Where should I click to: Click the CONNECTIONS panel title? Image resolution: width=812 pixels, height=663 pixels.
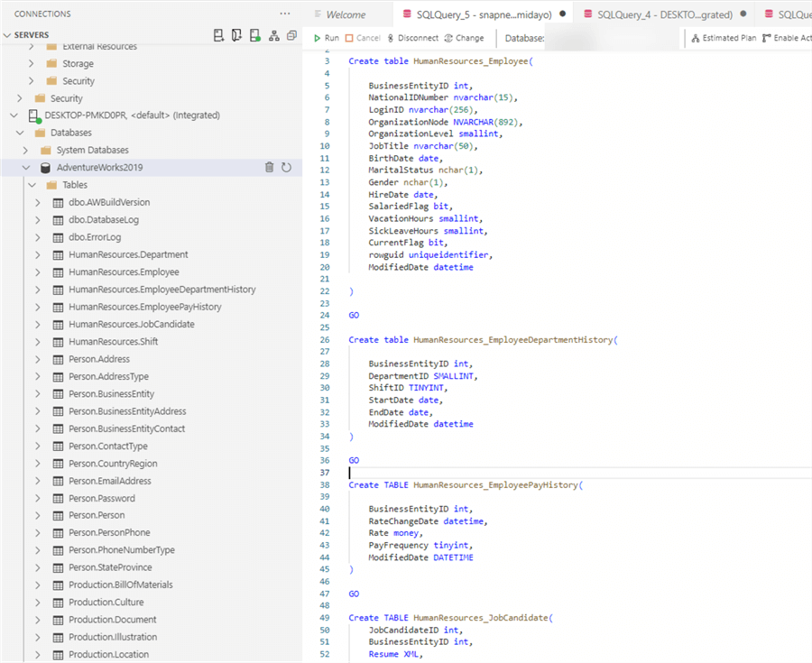[x=42, y=14]
